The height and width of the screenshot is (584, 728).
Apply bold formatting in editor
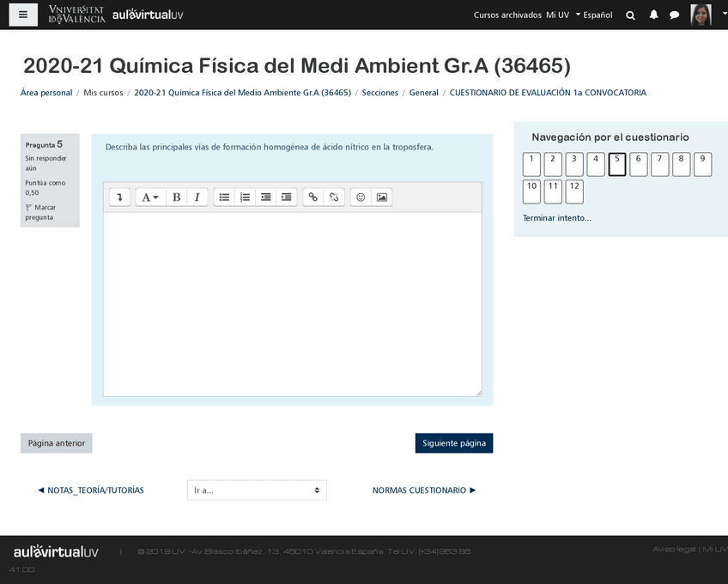click(x=177, y=198)
